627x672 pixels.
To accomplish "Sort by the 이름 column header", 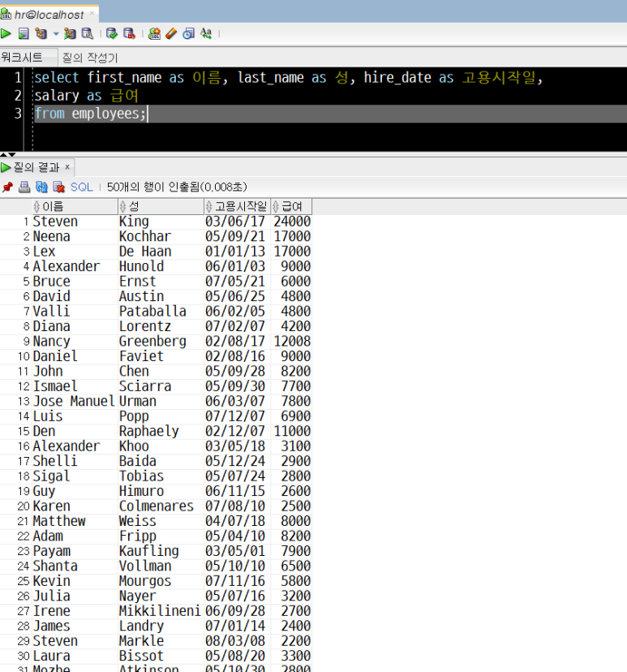I will pyautogui.click(x=75, y=207).
